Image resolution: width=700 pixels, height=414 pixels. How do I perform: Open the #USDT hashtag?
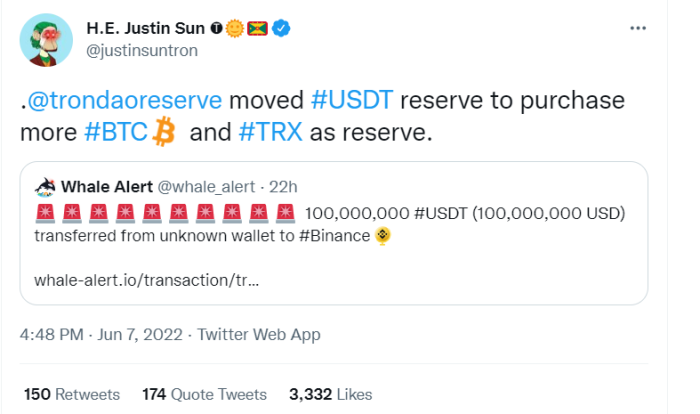pos(354,101)
